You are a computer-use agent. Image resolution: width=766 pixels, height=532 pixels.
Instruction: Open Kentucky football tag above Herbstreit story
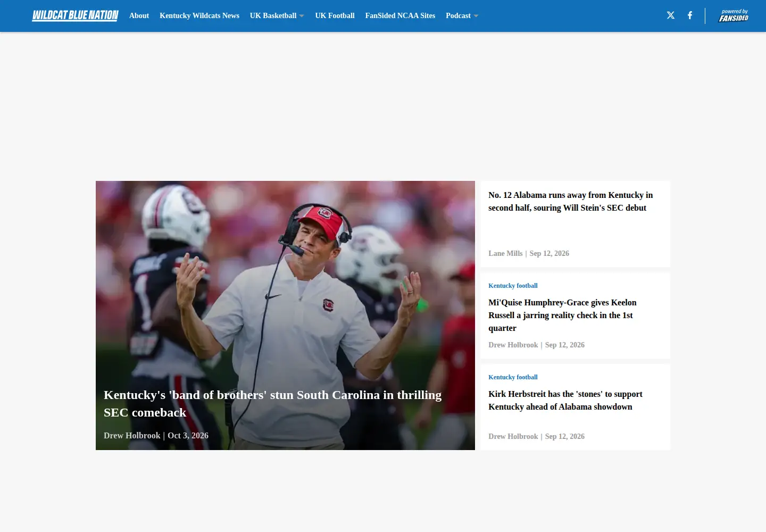tap(513, 377)
